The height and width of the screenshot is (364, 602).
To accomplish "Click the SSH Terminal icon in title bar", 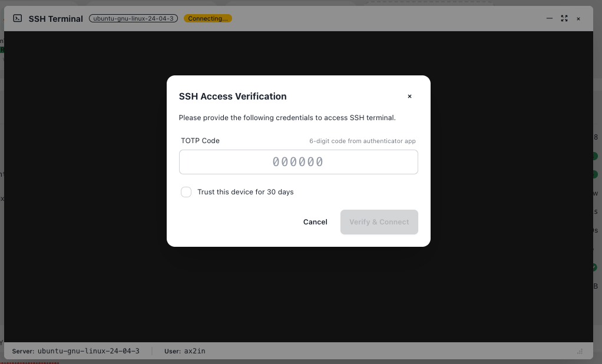I will pos(18,18).
